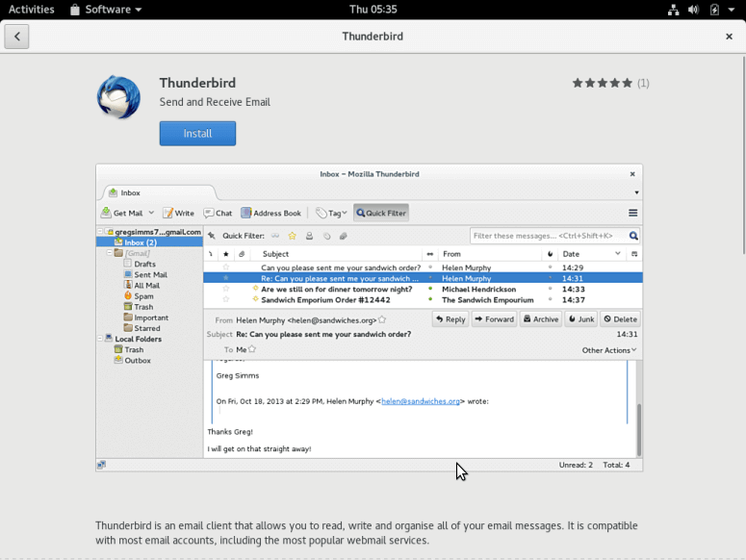
Task: Toggle star on Helen Murphy's first email
Action: [226, 267]
